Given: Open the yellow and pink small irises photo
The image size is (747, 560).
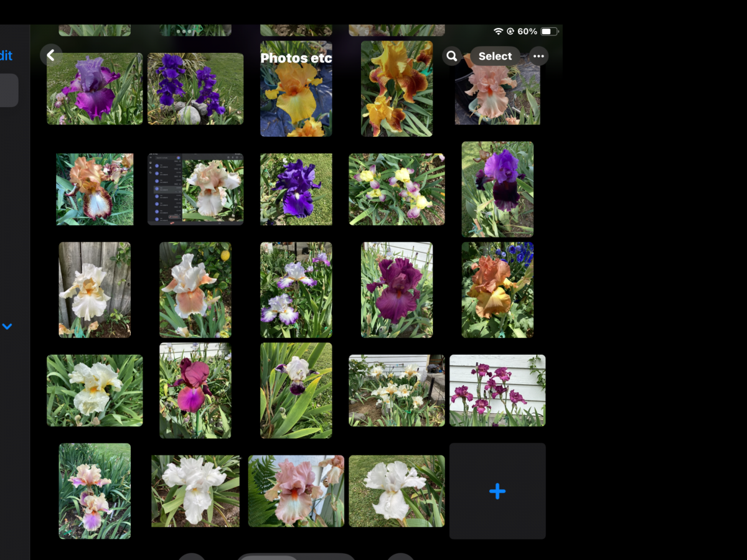Looking at the screenshot, I should click(397, 189).
